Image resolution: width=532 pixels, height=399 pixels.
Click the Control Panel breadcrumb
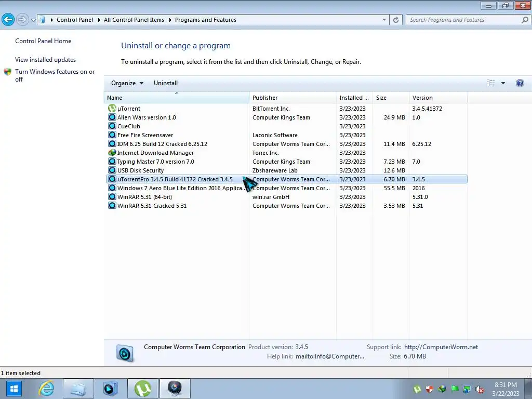(x=75, y=20)
